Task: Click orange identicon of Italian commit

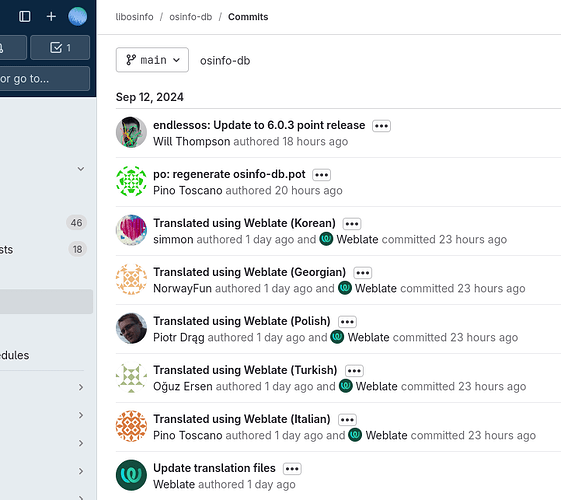Action: point(131,426)
